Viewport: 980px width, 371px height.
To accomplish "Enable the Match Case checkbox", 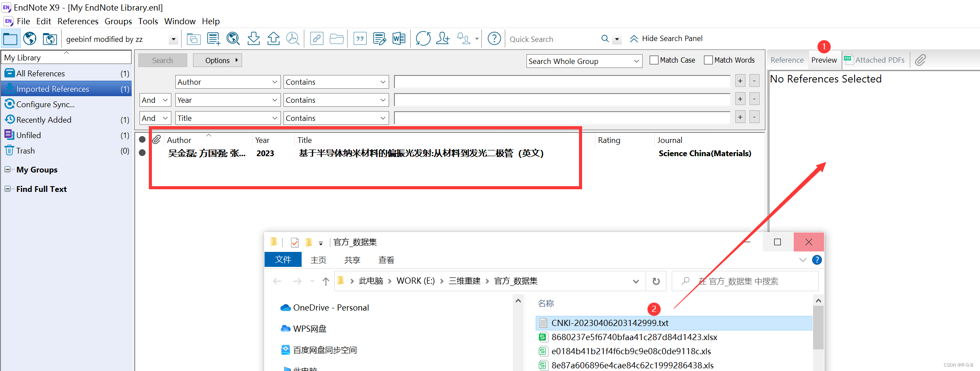I will 654,60.
